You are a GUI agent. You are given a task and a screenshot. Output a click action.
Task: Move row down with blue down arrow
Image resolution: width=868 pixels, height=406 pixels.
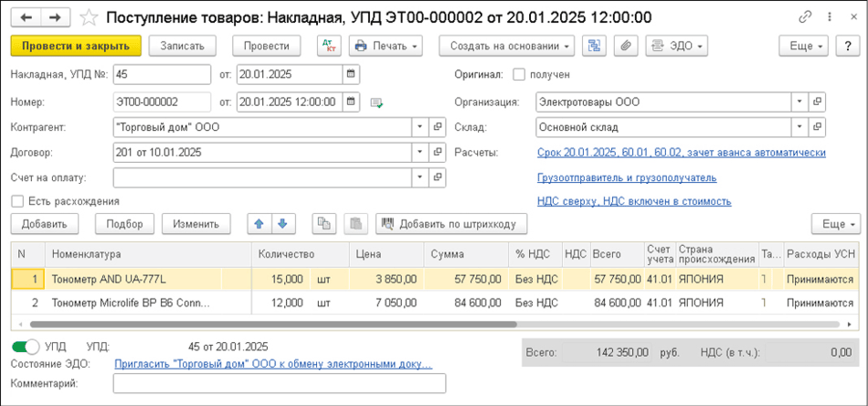(282, 223)
